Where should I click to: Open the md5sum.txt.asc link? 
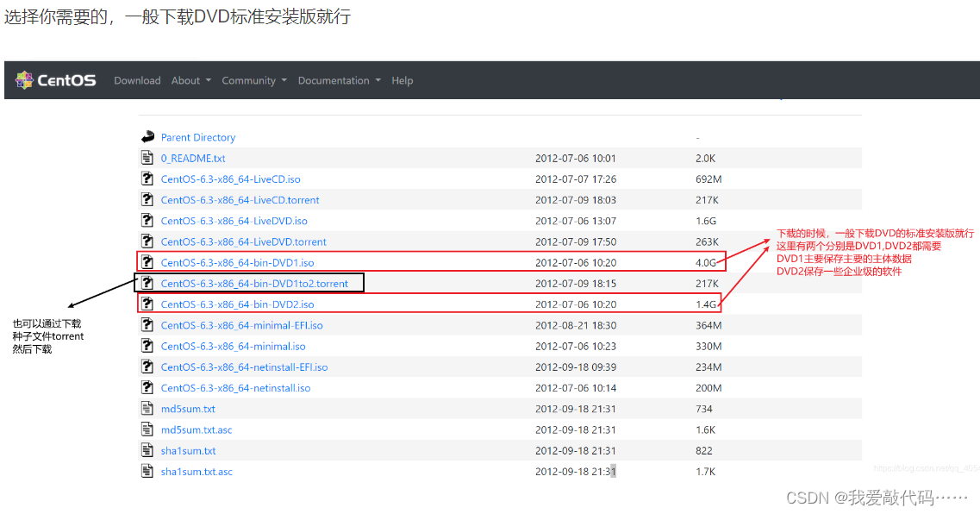click(x=197, y=429)
